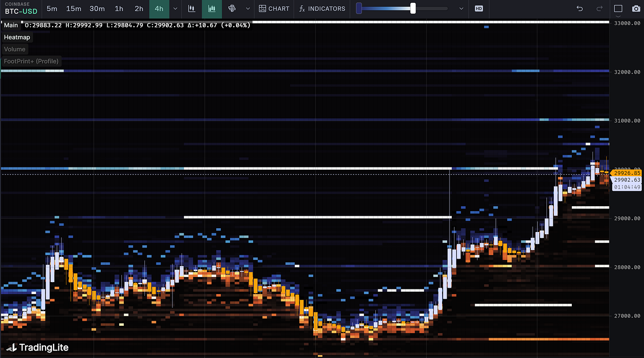Screen dimensions: 644x358
Task: Open the layout square selector
Action: [618, 9]
